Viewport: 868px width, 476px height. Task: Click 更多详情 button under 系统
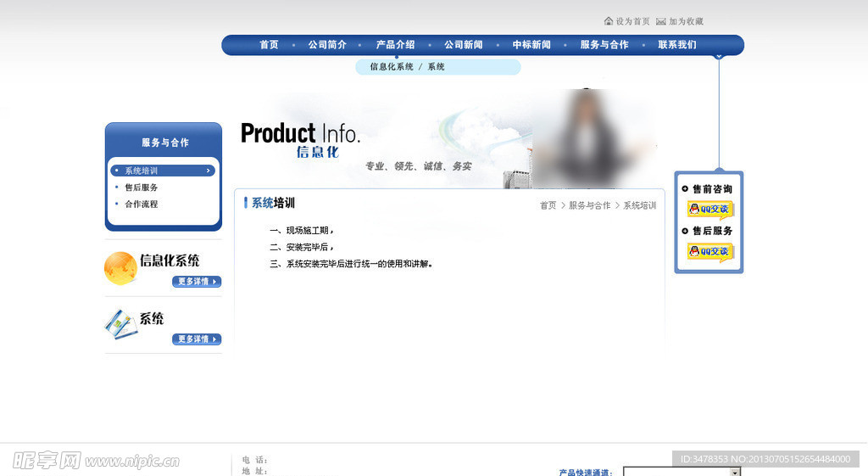click(197, 339)
